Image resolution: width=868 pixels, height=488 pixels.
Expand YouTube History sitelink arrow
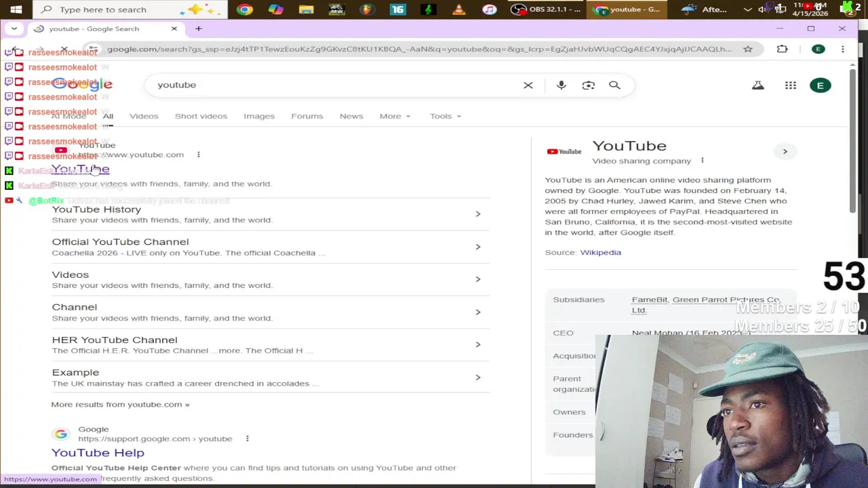point(478,214)
